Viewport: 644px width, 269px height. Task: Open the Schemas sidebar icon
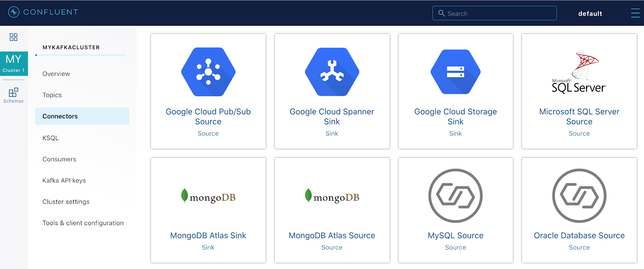[x=14, y=95]
